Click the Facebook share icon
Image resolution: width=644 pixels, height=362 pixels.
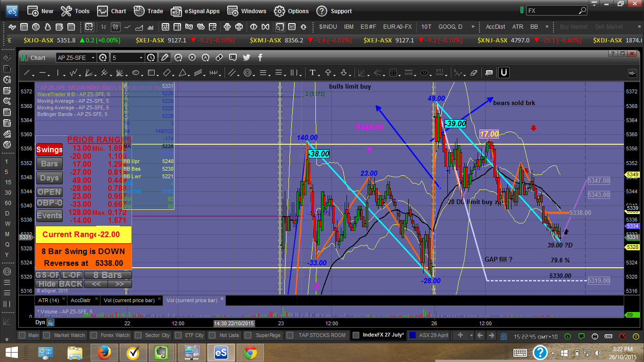click(260, 58)
